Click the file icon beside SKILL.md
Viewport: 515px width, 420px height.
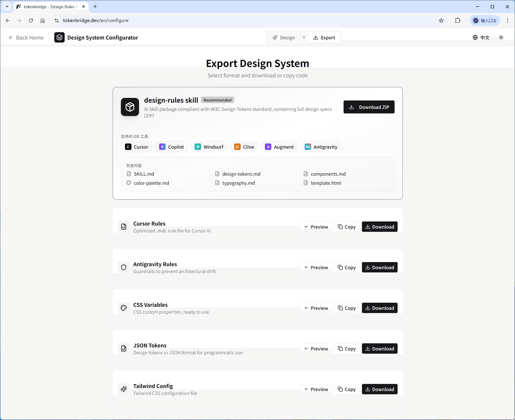[129, 174]
